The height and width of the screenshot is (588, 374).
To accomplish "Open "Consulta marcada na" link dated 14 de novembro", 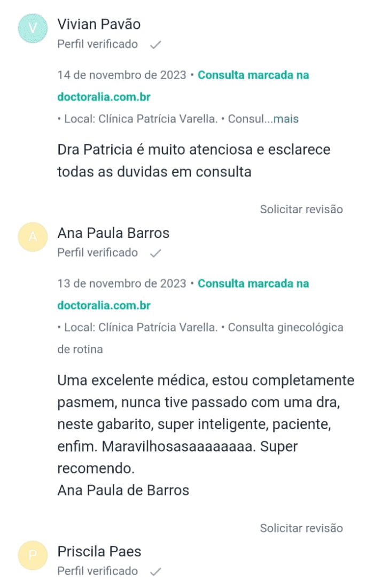I will tap(253, 75).
